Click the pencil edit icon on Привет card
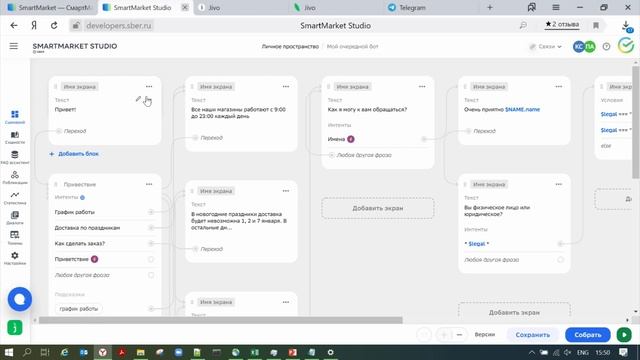 [138, 99]
